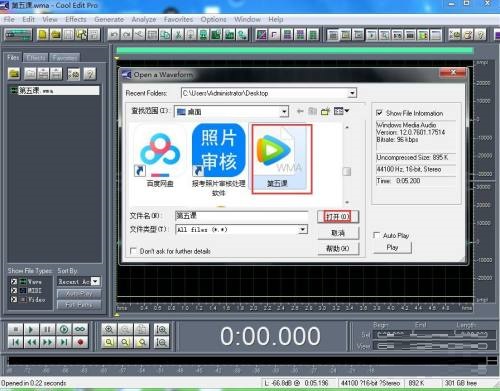Click the Cut scissors toolbar icon
The width and height of the screenshot is (500, 391).
point(178,34)
